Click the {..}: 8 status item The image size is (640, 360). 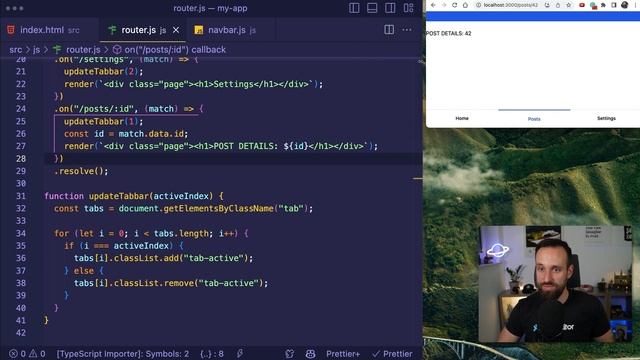pos(212,354)
